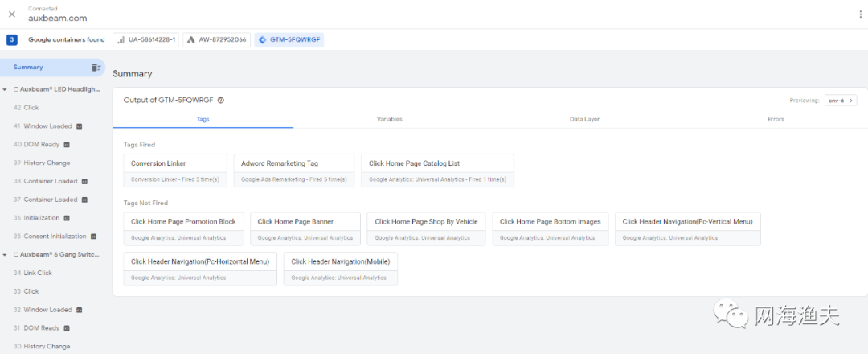Open the three-dot more options menu

pos(860,14)
